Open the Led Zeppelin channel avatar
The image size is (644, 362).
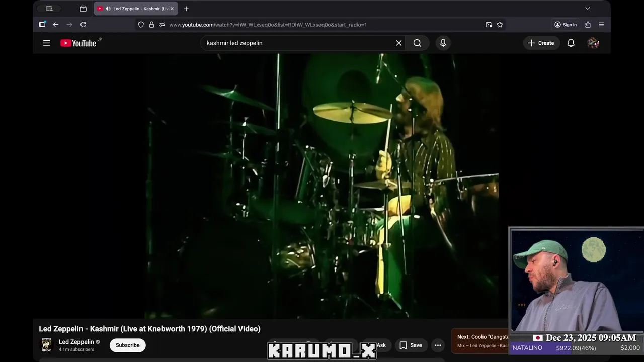point(46,345)
